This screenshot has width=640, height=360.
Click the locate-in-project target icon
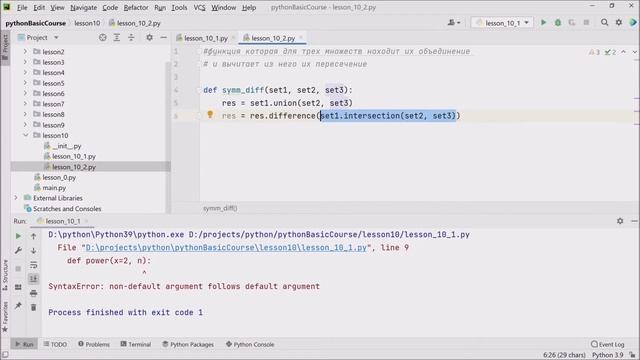(102, 38)
